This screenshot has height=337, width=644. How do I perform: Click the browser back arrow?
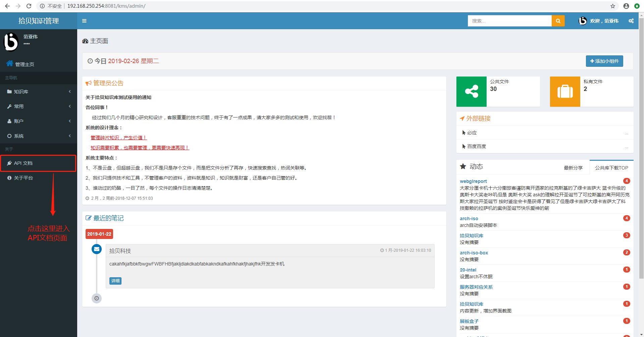tap(7, 6)
